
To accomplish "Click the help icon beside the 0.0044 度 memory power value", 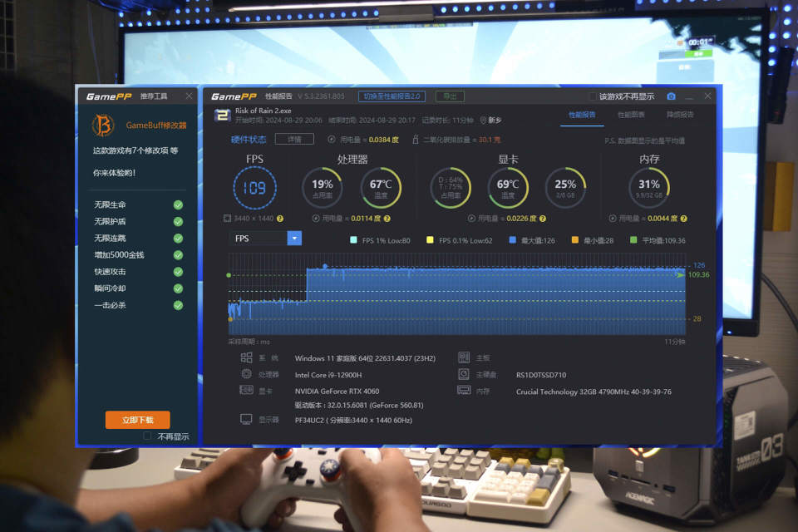I will click(x=683, y=219).
